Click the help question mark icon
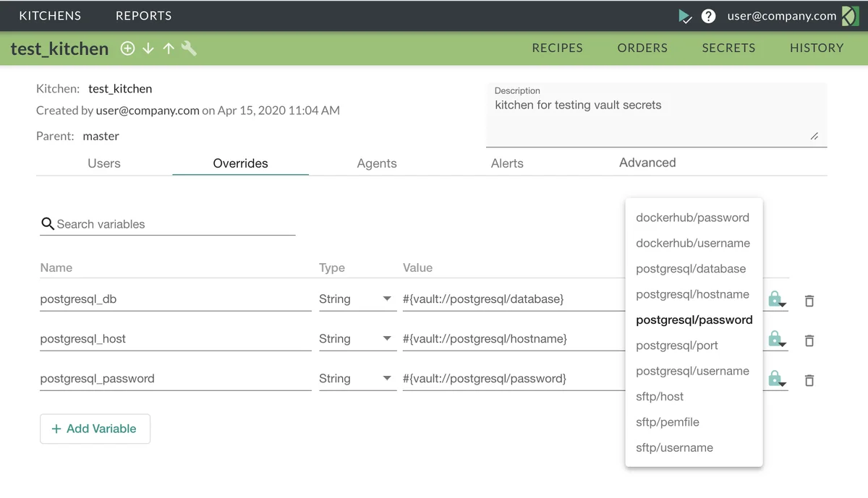The image size is (868, 498). pos(707,15)
